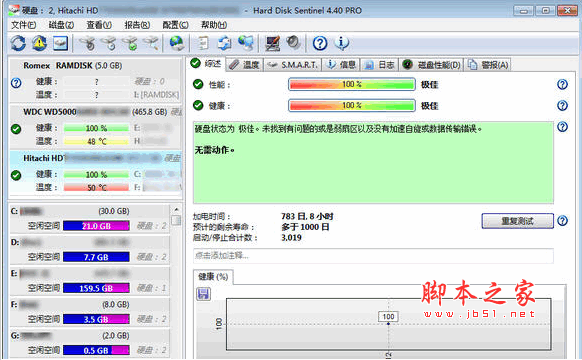
Task: Open the 磁盘(Z) menu
Action: pos(61,25)
